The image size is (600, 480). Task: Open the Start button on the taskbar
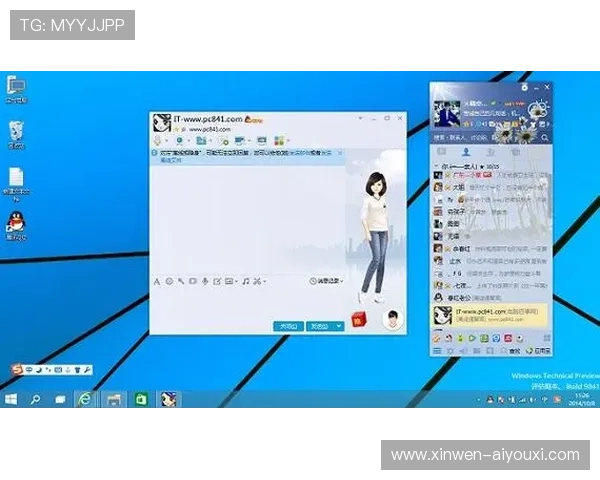tap(11, 400)
